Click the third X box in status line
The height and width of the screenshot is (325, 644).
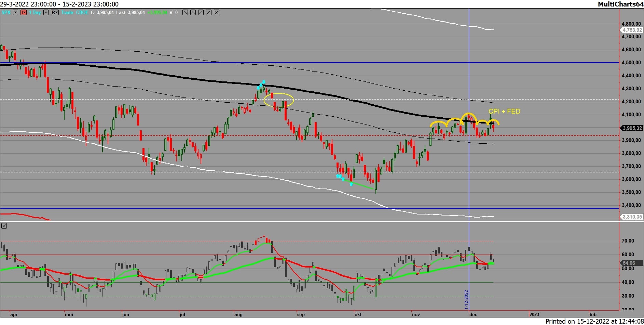201,12
